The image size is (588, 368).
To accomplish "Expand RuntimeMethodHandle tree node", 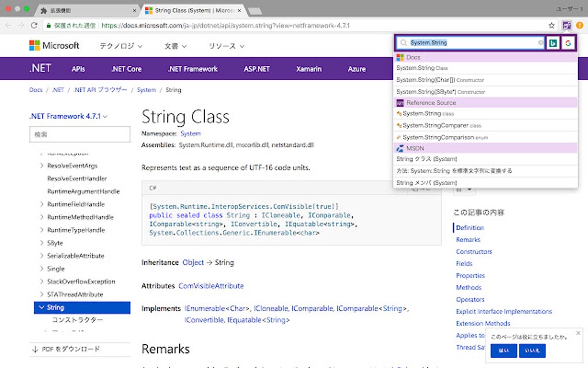I will (x=42, y=217).
